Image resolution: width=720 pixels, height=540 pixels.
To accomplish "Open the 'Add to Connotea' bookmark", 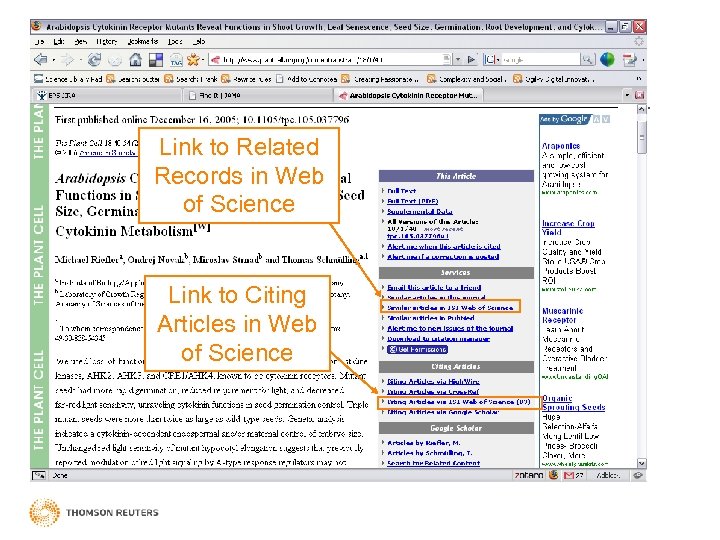I will point(307,79).
